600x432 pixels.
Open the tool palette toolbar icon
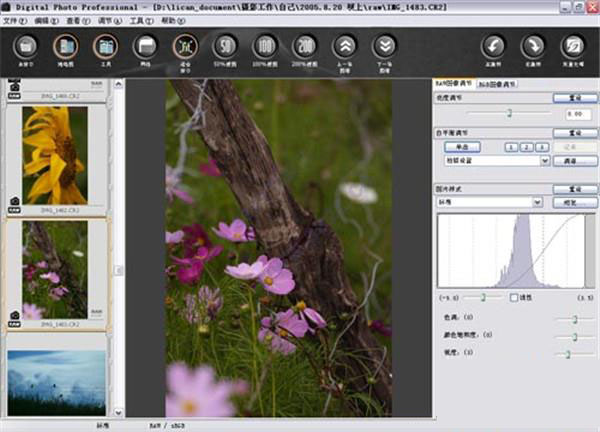click(x=105, y=47)
